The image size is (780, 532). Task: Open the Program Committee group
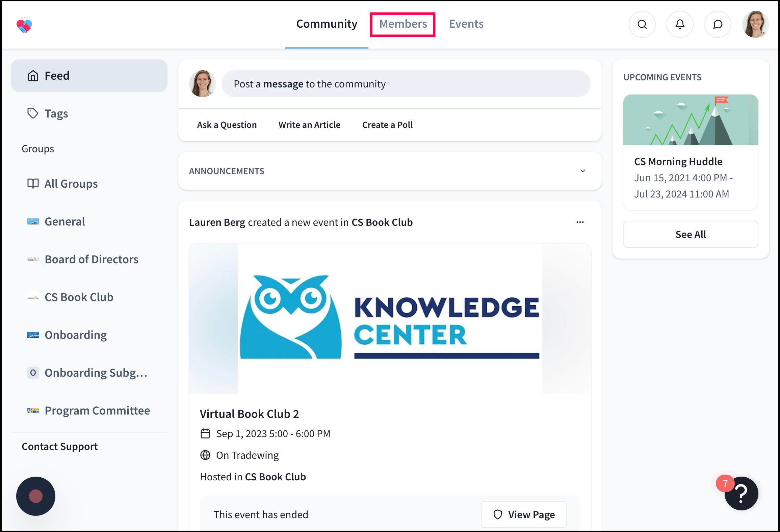coord(89,410)
